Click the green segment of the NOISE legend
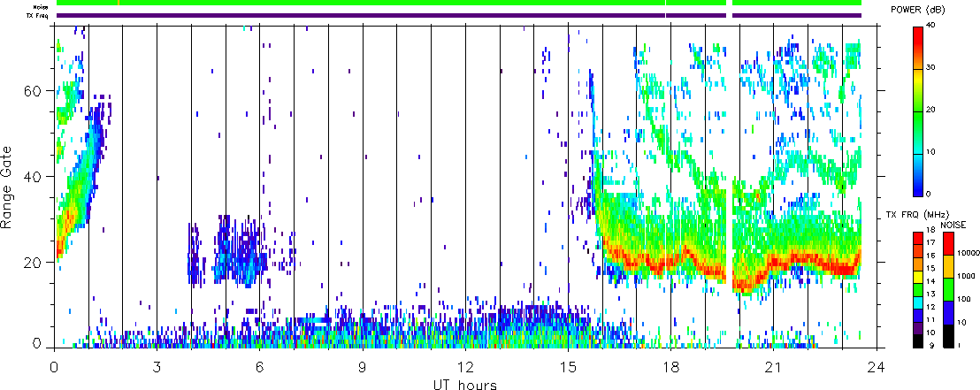This screenshot has width=980, height=390. tap(948, 289)
